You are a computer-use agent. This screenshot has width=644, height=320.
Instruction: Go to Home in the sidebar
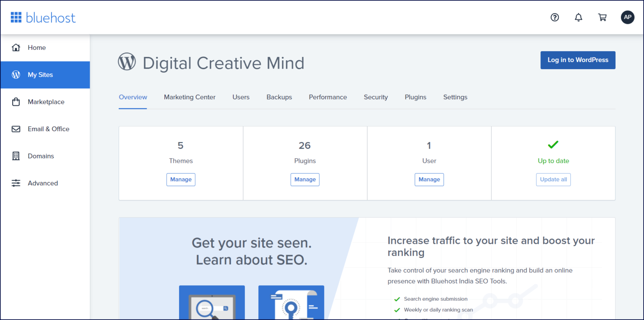(45, 48)
